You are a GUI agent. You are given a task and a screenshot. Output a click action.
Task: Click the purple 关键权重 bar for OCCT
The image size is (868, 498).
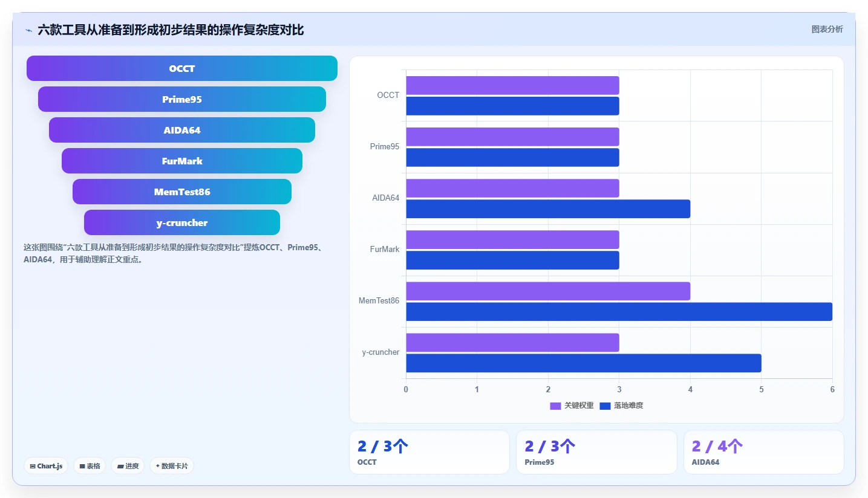click(x=512, y=85)
